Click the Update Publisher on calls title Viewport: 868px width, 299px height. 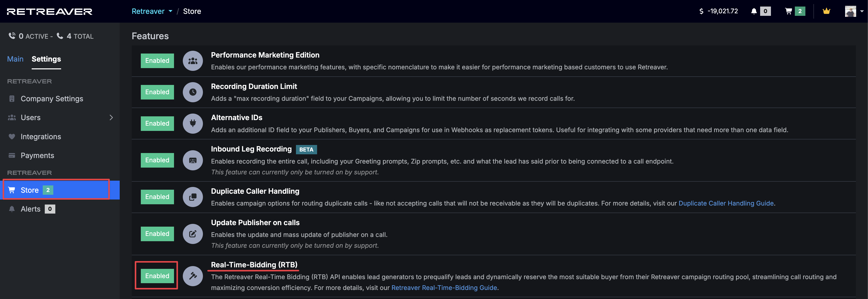point(255,223)
